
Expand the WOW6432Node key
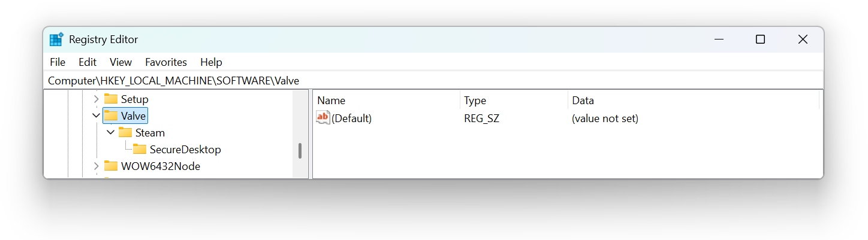pyautogui.click(x=96, y=166)
